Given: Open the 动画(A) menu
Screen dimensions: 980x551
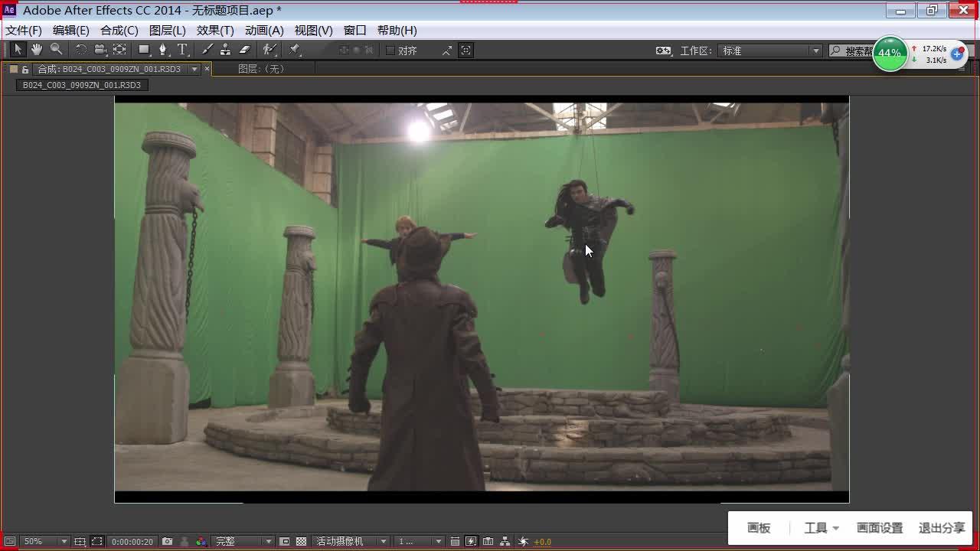Looking at the screenshot, I should pos(264,30).
